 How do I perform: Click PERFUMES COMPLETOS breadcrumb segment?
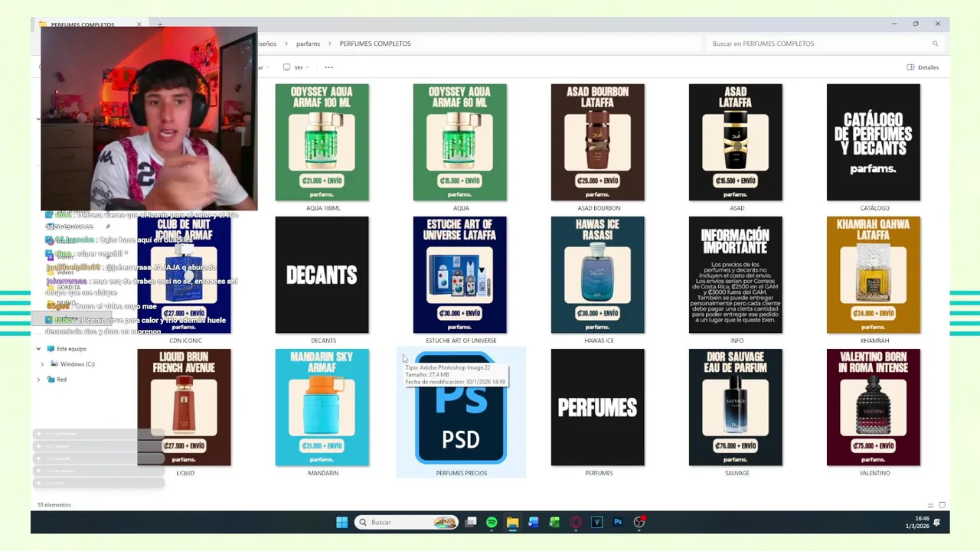(x=375, y=44)
